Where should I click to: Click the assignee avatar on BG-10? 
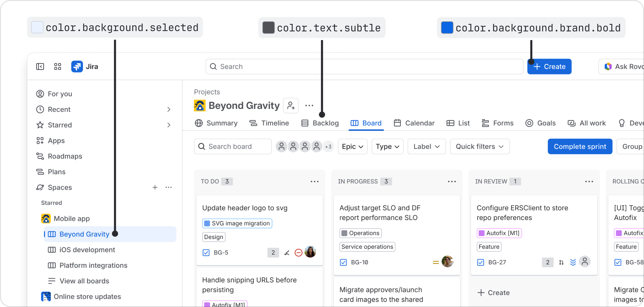click(448, 262)
